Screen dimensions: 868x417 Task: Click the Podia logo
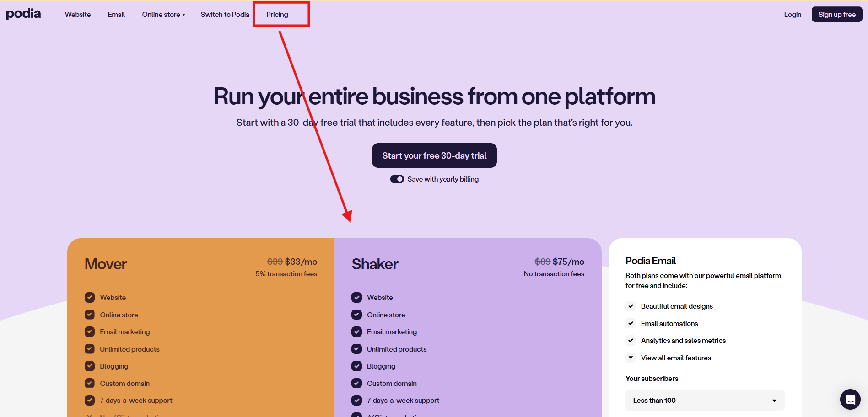(23, 14)
